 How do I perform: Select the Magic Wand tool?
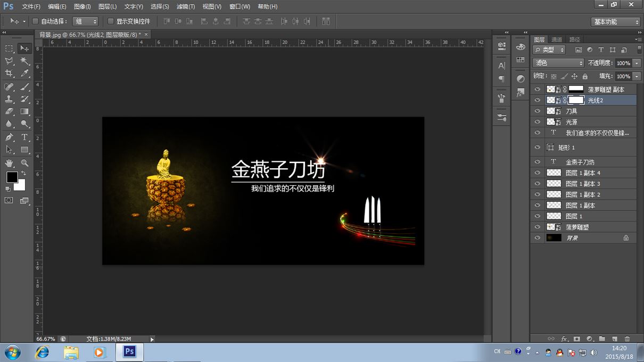[24, 61]
